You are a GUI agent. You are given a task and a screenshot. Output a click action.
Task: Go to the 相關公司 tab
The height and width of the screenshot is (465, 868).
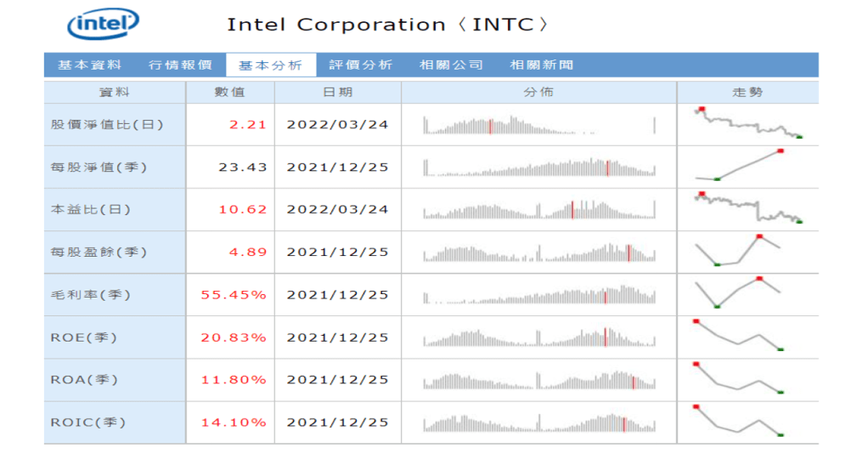tap(451, 65)
